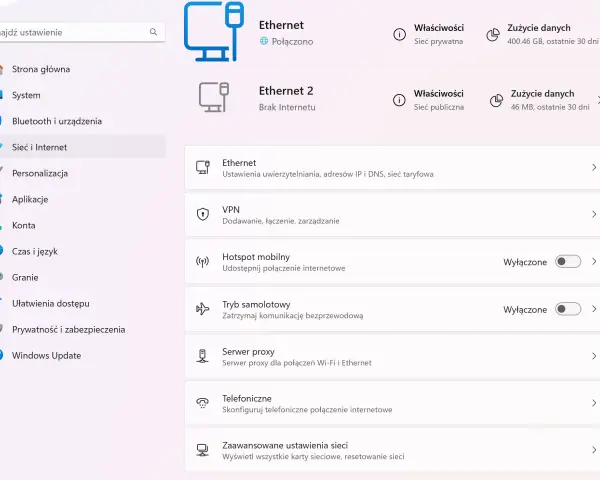Click the search magnifier icon in settings box
Image resolution: width=600 pixels, height=480 pixels.
153,32
